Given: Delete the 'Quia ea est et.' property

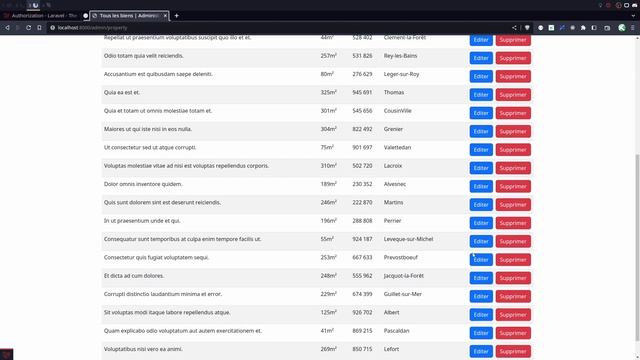Looking at the screenshot, I should tap(513, 95).
